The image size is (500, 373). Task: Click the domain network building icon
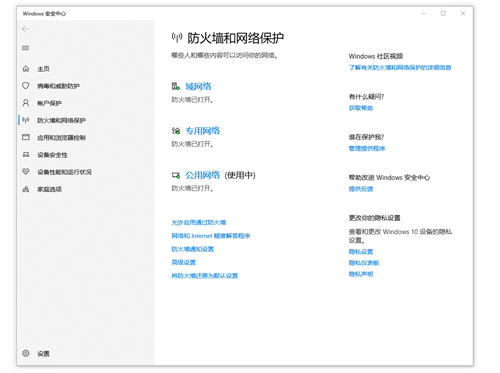click(x=176, y=86)
